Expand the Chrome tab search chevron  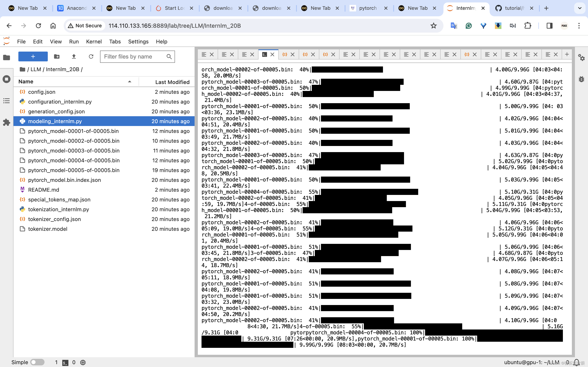click(580, 8)
